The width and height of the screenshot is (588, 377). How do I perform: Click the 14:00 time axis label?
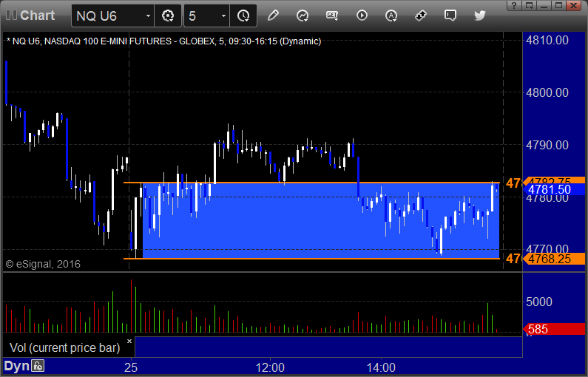pyautogui.click(x=381, y=367)
